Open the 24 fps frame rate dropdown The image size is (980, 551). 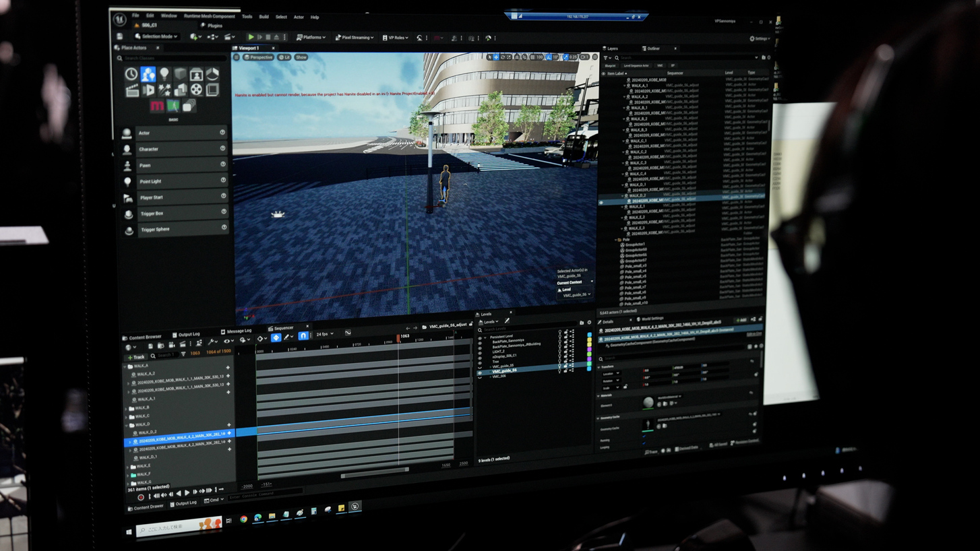point(325,334)
